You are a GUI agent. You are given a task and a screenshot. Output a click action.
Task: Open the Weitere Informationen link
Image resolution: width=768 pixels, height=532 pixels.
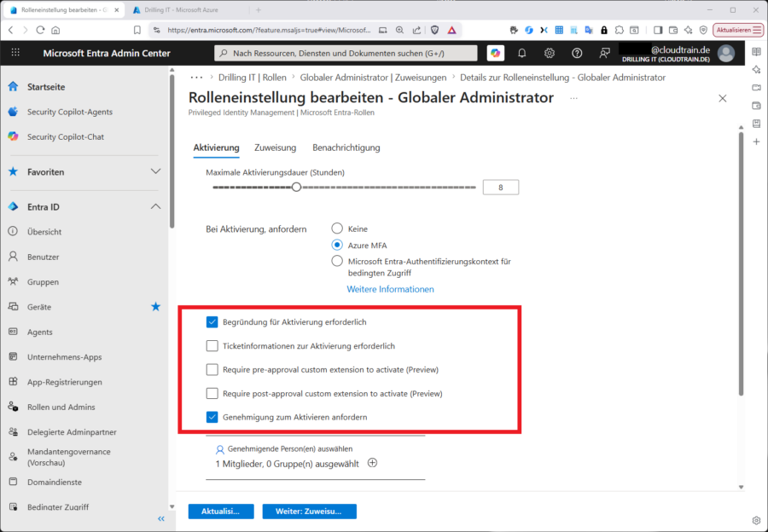point(390,289)
